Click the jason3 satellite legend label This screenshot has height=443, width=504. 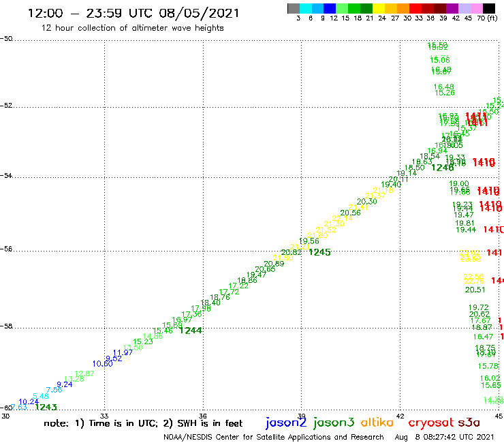(334, 423)
